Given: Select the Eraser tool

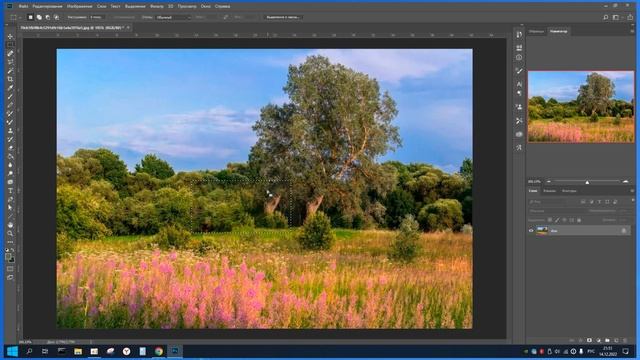Looking at the screenshot, I should coord(10,148).
